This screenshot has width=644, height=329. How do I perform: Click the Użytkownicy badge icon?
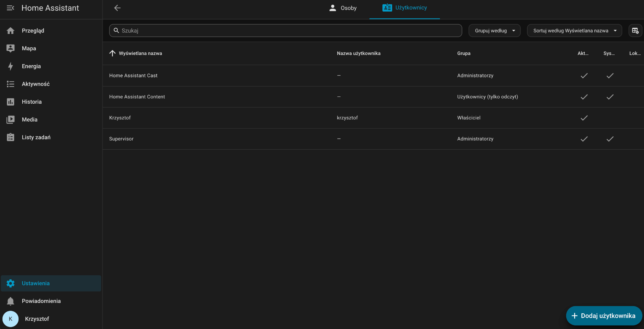387,8
